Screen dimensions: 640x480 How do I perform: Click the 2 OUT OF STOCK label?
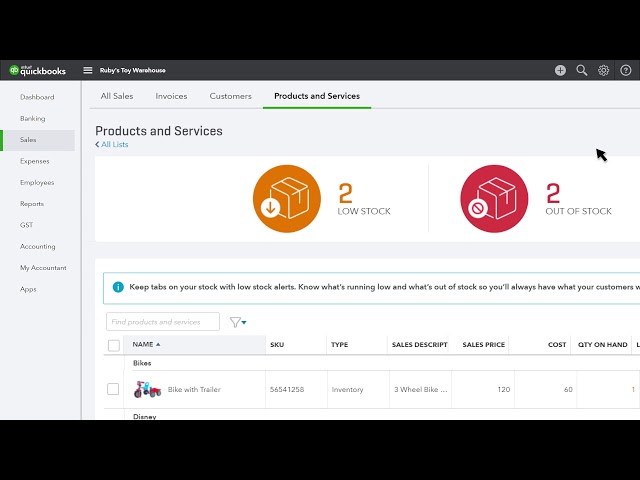(x=578, y=199)
